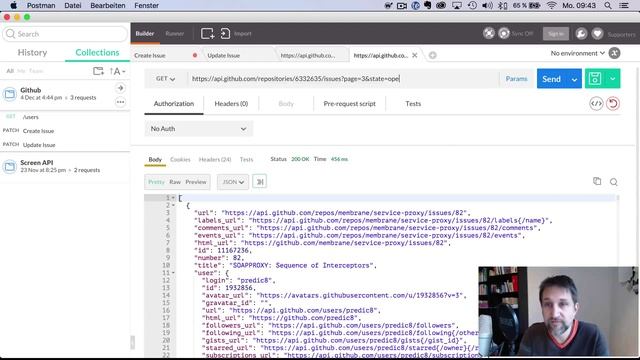Screen dimensions: 640x360
Task: Open the No Auth type dropdown
Action: pyautogui.click(x=198, y=129)
